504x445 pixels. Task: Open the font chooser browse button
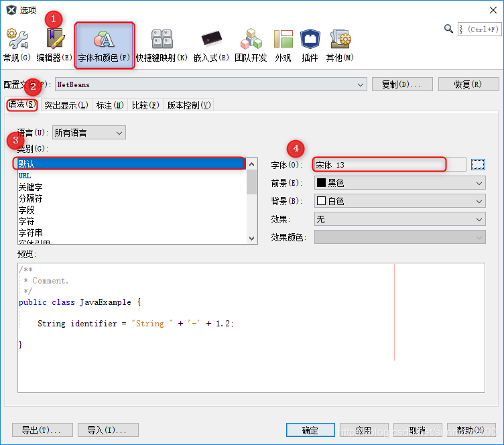[478, 164]
